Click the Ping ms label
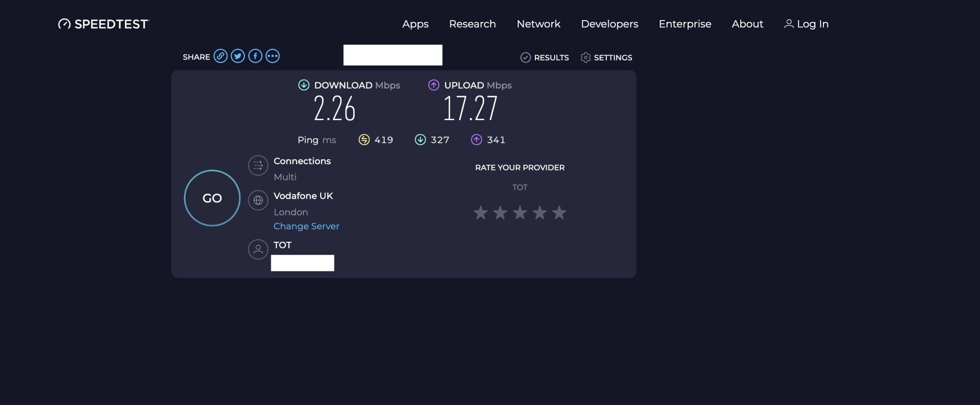 click(317, 140)
